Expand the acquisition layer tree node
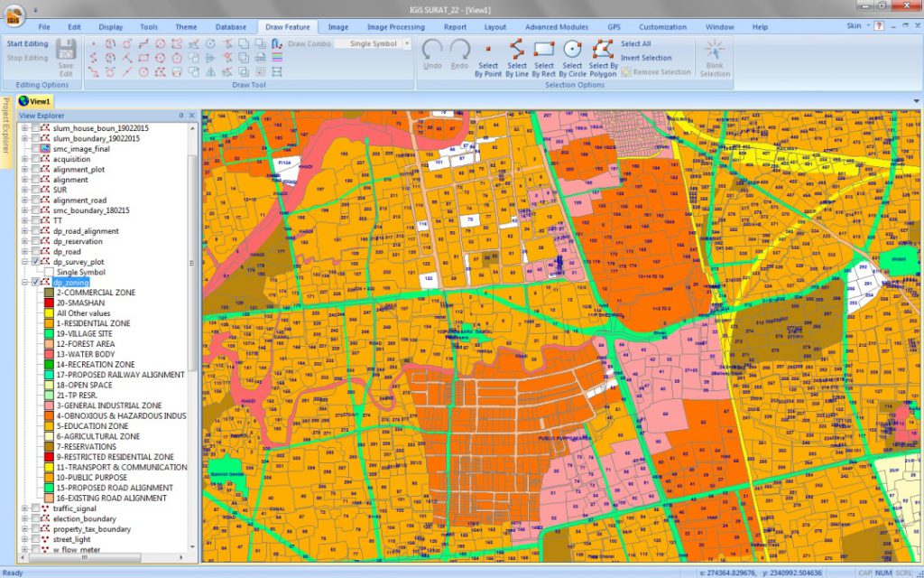Viewport: 924px width, 578px height. pos(24,159)
